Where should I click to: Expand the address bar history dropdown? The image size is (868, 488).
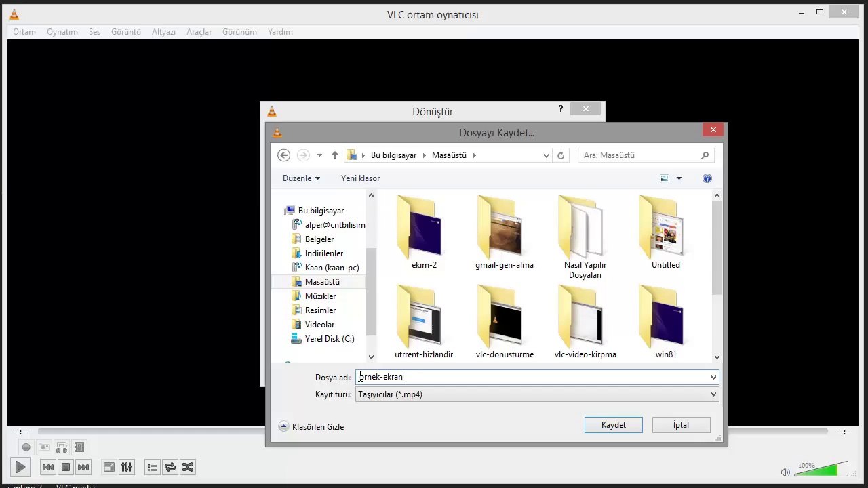546,155
